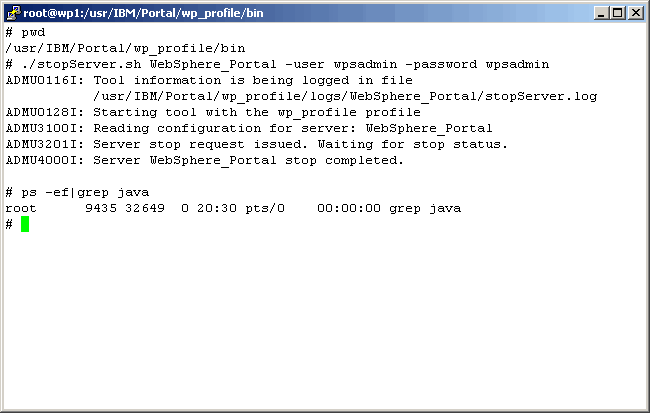Click the green terminal cursor block
The image size is (650, 413).
coord(26,224)
